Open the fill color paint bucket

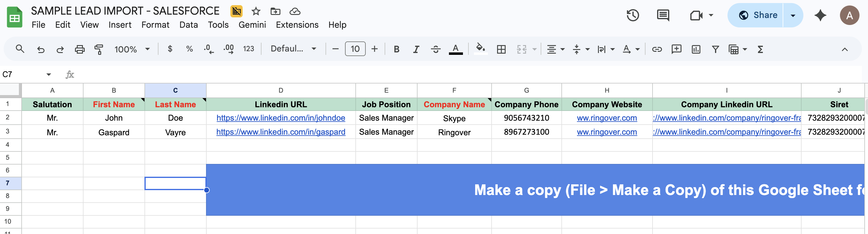pos(480,48)
